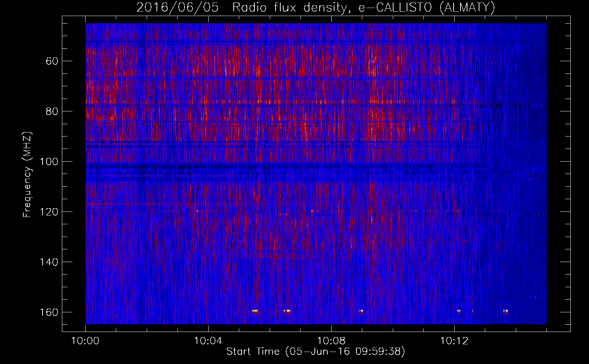Click the plot title 'Radio flux density, e-CALLISTO (ALMATY)'
Image resolution: width=589 pixels, height=364 pixels.
[x=364, y=7]
